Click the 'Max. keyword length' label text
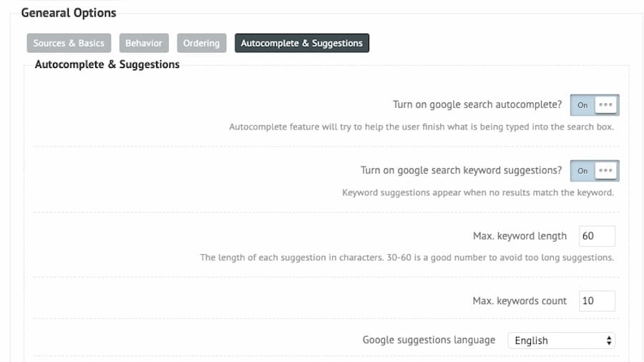Image resolution: width=644 pixels, height=362 pixels. tap(519, 236)
